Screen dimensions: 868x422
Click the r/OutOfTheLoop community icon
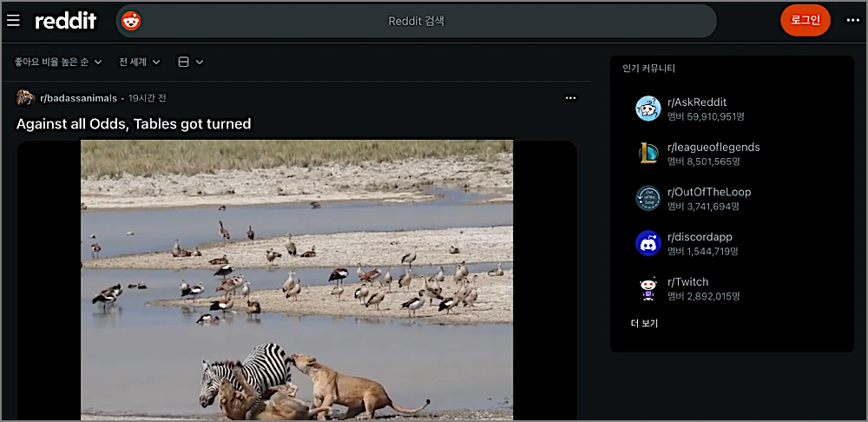(648, 198)
